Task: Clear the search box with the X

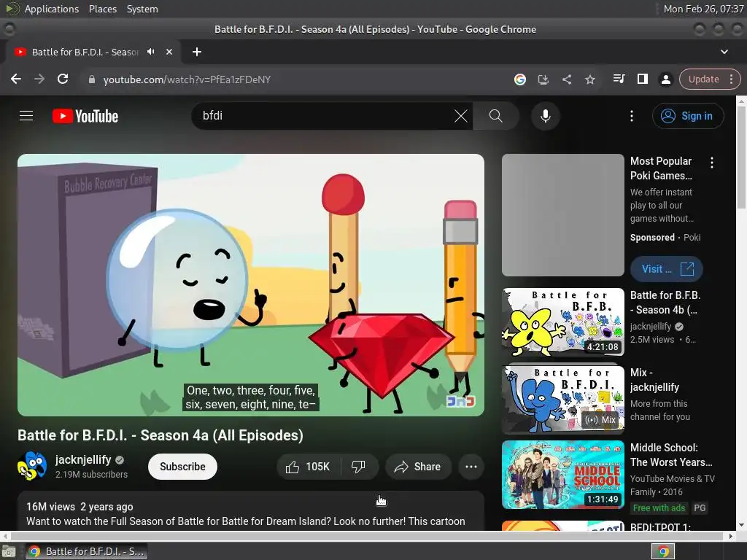Action: coord(461,116)
